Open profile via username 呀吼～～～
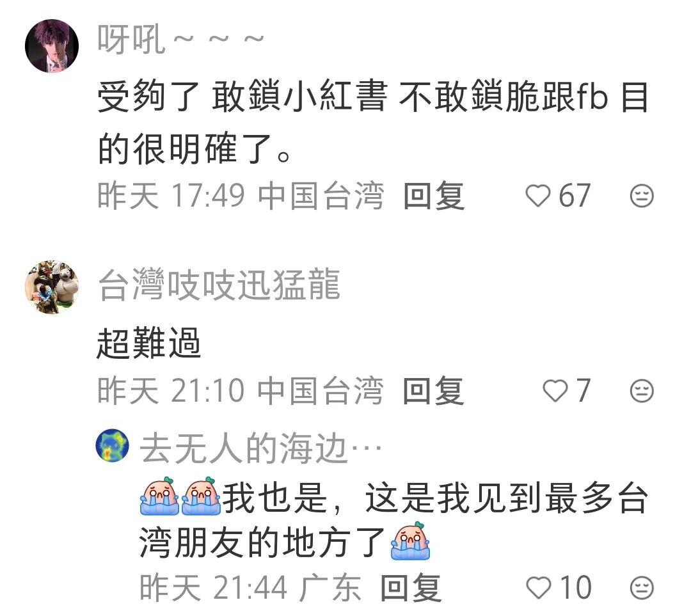 [180, 40]
